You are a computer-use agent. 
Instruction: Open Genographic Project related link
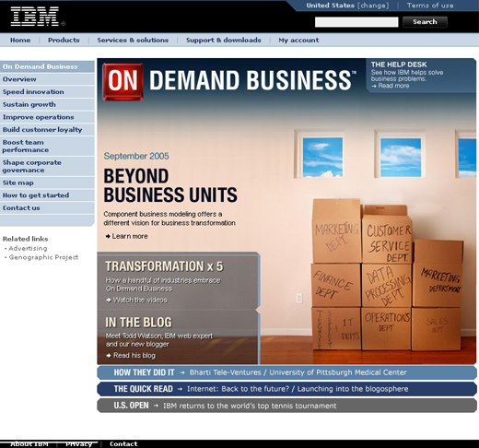[43, 257]
